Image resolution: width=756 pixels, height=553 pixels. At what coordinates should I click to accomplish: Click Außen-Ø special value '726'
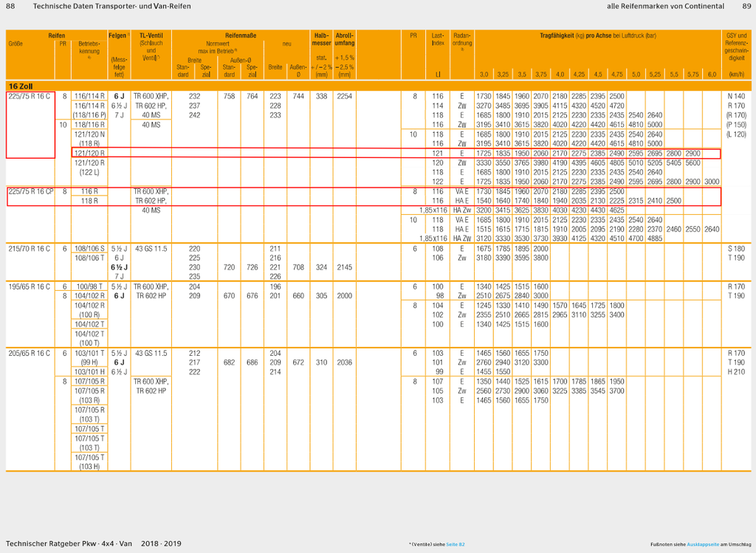click(252, 267)
